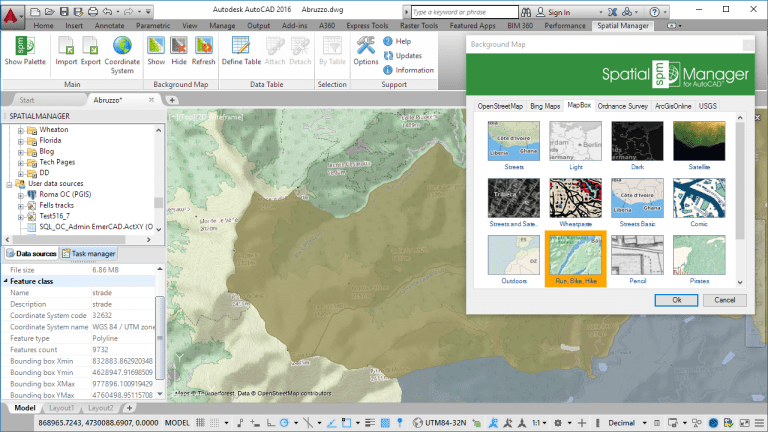Click the Plot printer icon in quick access toolbar
Screen dimensions: 768x432
click(x=92, y=11)
